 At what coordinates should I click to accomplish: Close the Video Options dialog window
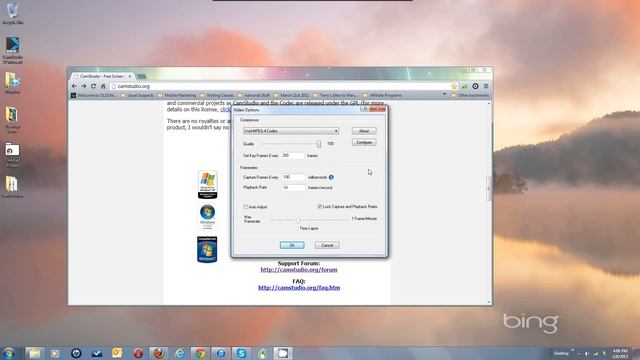point(378,109)
